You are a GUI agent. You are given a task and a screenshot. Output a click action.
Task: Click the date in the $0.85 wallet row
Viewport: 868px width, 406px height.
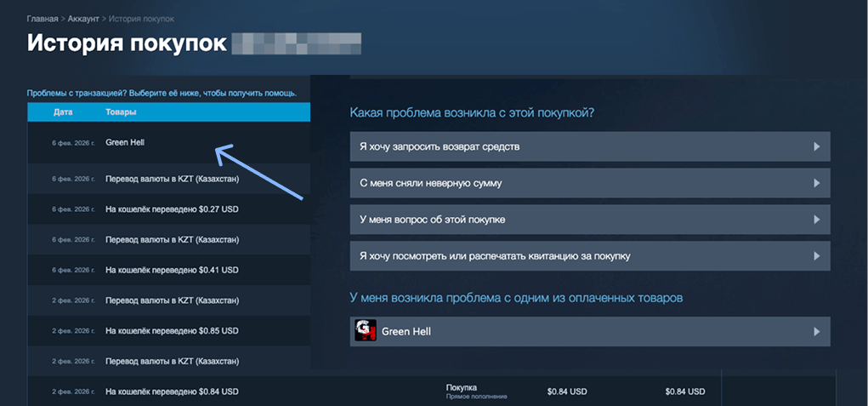[75, 331]
